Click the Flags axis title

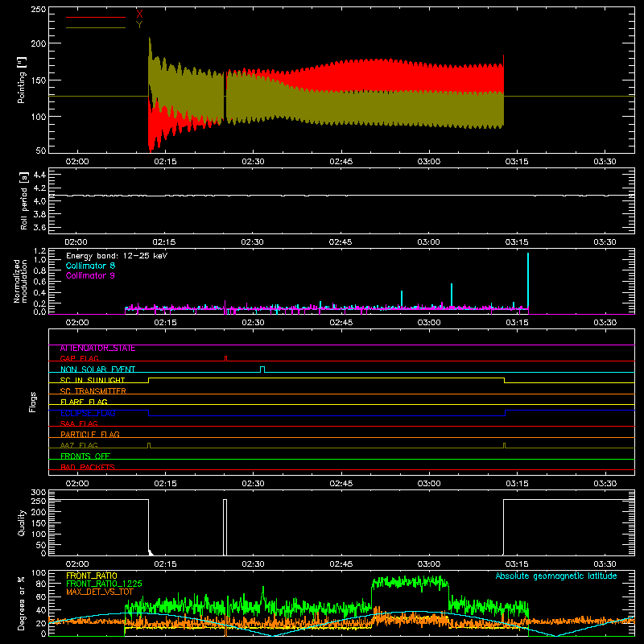(32, 402)
